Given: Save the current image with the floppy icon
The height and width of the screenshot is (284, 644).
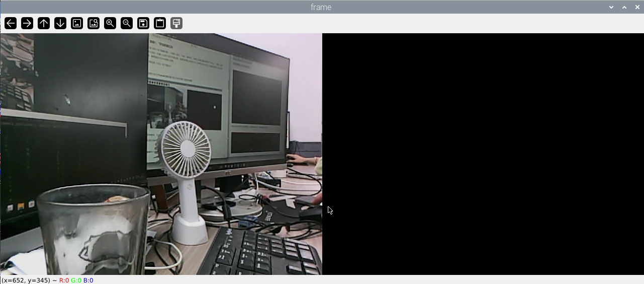Looking at the screenshot, I should [x=143, y=23].
